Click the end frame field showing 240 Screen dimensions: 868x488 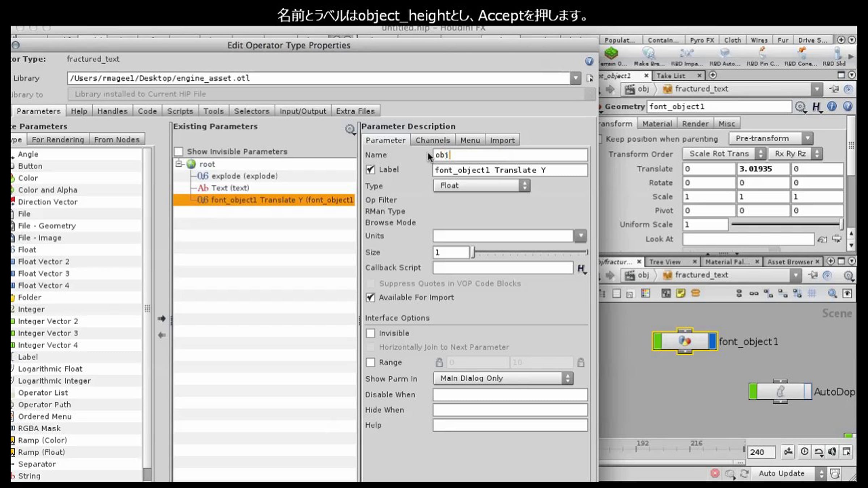coord(761,452)
